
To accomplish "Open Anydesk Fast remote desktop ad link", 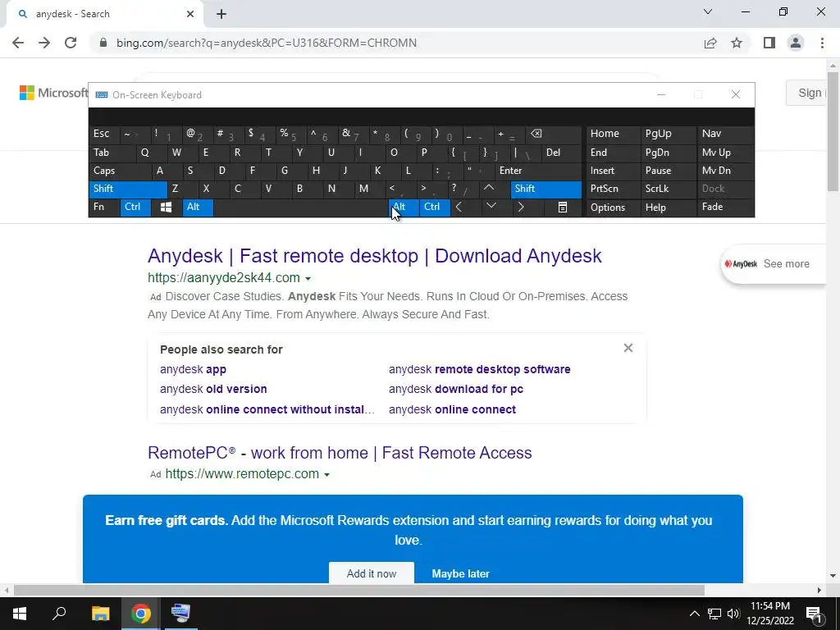I will (x=374, y=256).
